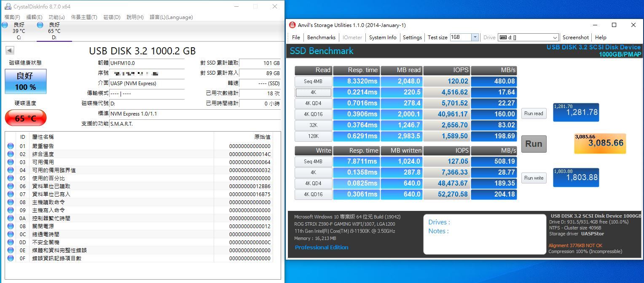The width and height of the screenshot is (644, 283).
Task: Click write score 1,803.88 box
Action: click(576, 178)
